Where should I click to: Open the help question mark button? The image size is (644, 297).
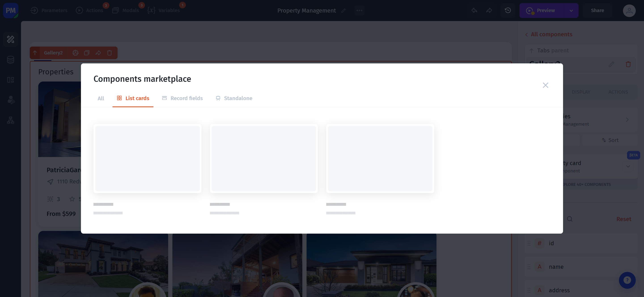pos(627,280)
